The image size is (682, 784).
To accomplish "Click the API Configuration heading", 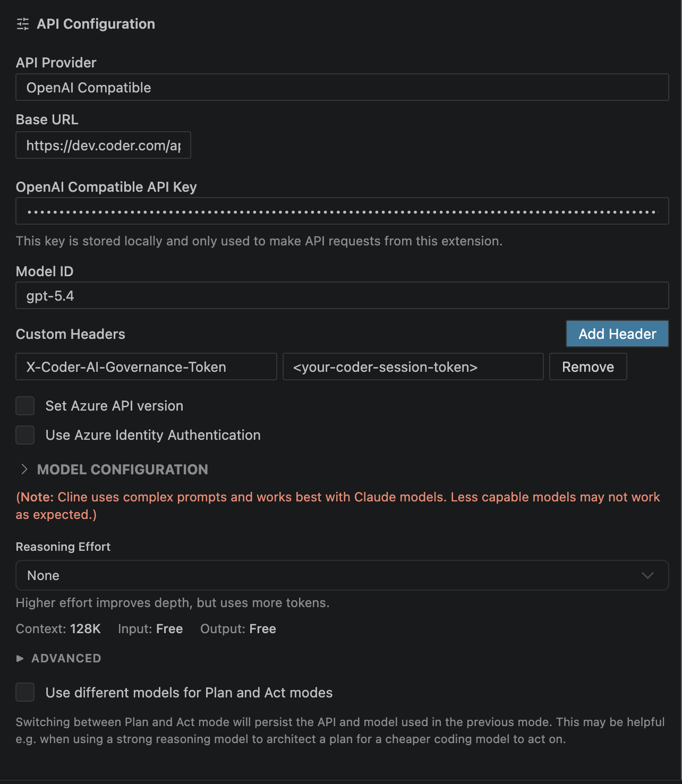I will 95,24.
